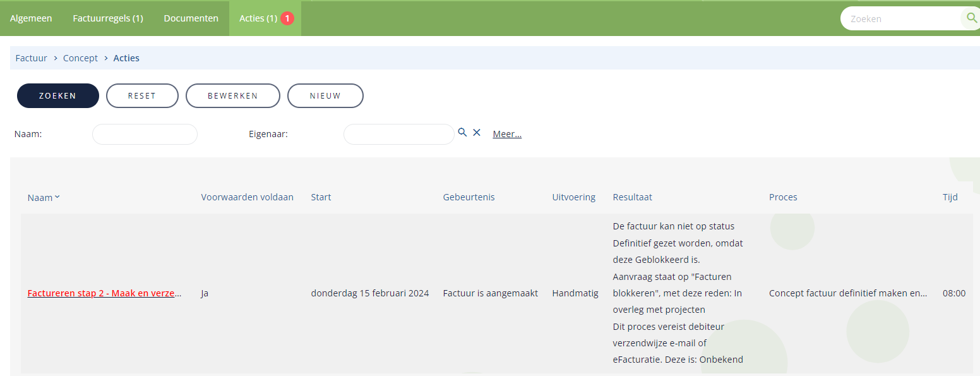Expand more filters via Meer... link
Image resolution: width=980 pixels, height=376 pixels.
[x=507, y=134]
